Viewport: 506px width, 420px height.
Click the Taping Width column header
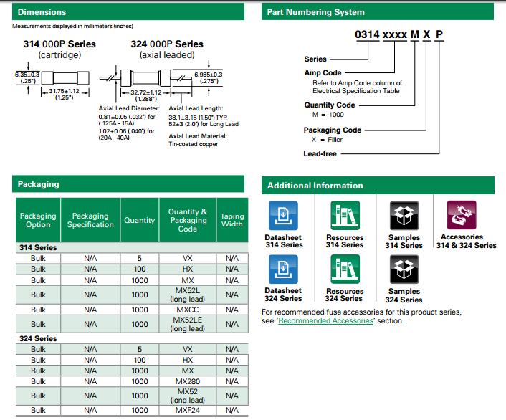tap(232, 220)
